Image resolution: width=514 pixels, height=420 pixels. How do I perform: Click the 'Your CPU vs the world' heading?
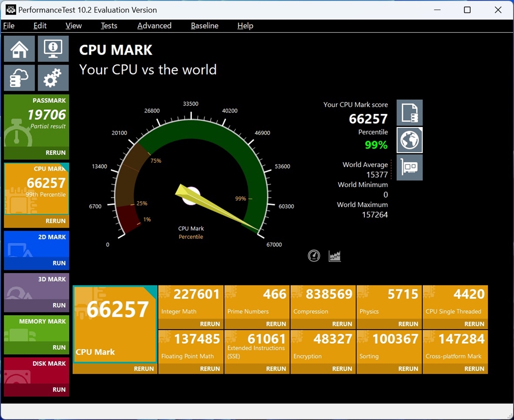click(x=148, y=69)
